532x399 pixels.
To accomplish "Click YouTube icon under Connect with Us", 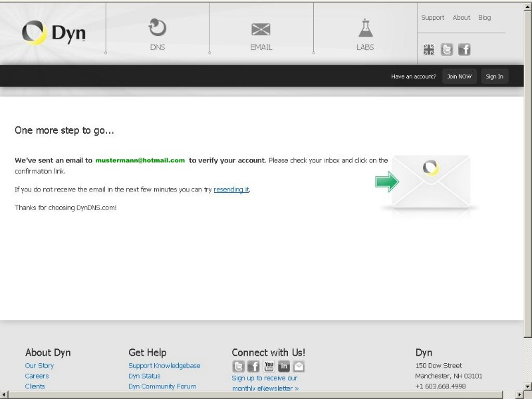I will pyautogui.click(x=269, y=366).
